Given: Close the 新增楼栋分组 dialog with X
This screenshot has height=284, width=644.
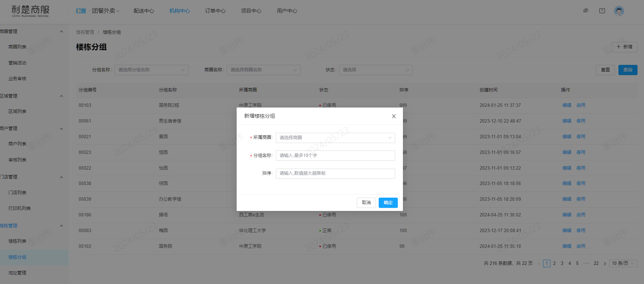Looking at the screenshot, I should click(394, 116).
